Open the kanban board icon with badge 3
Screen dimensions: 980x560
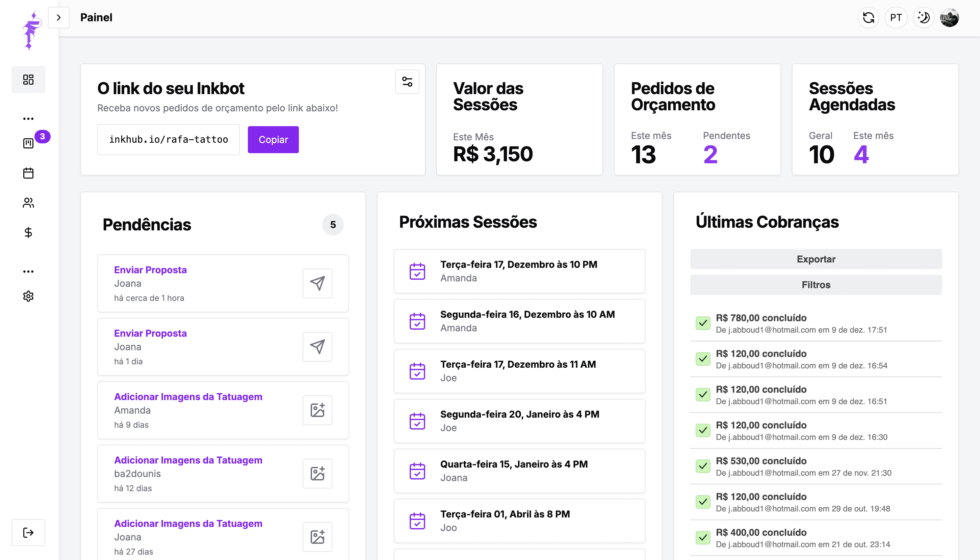coord(28,143)
